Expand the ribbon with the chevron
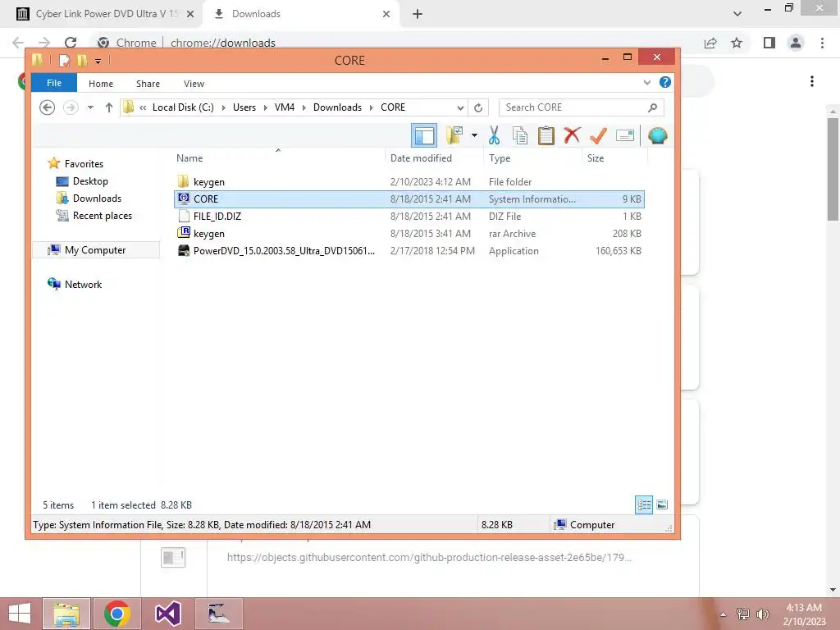This screenshot has width=840, height=630. point(647,83)
